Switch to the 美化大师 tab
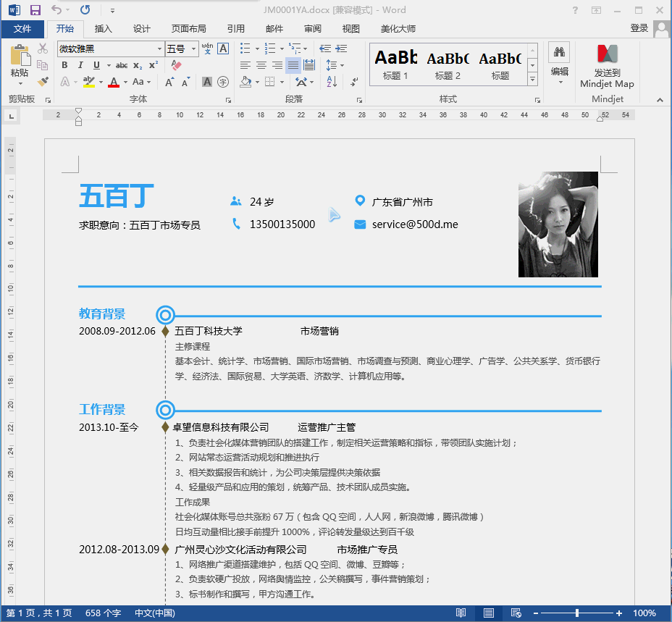This screenshot has width=672, height=622. click(x=398, y=29)
